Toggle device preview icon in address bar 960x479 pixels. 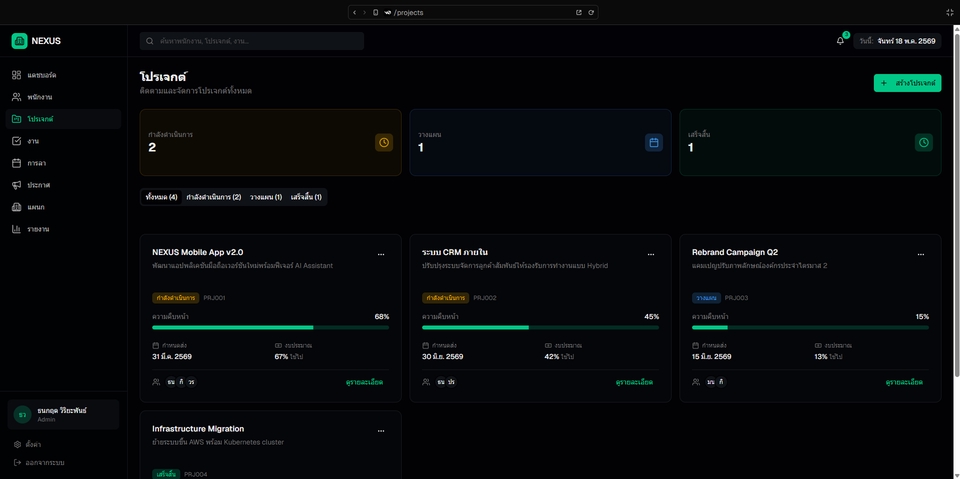(x=375, y=12)
